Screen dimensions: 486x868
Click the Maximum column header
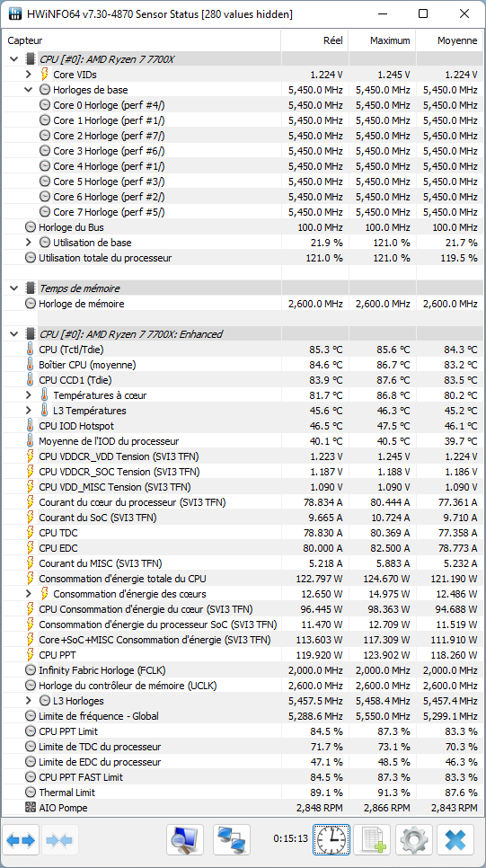coord(382,40)
